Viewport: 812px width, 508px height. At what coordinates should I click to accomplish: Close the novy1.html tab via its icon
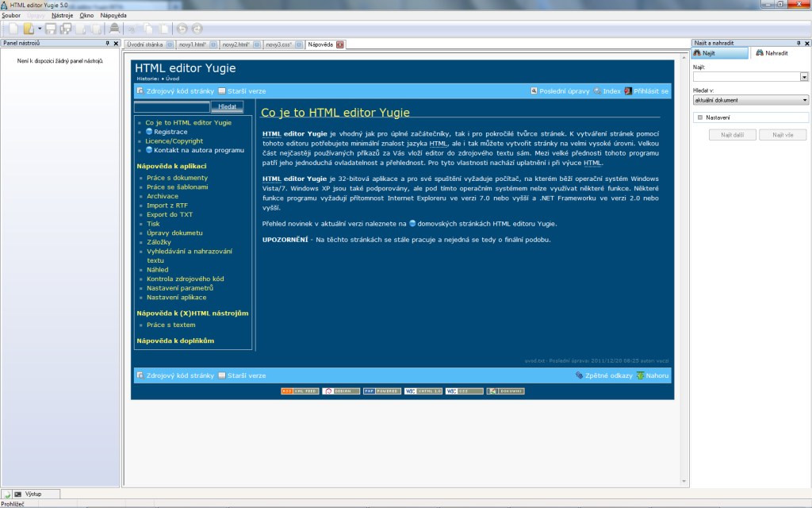click(213, 44)
